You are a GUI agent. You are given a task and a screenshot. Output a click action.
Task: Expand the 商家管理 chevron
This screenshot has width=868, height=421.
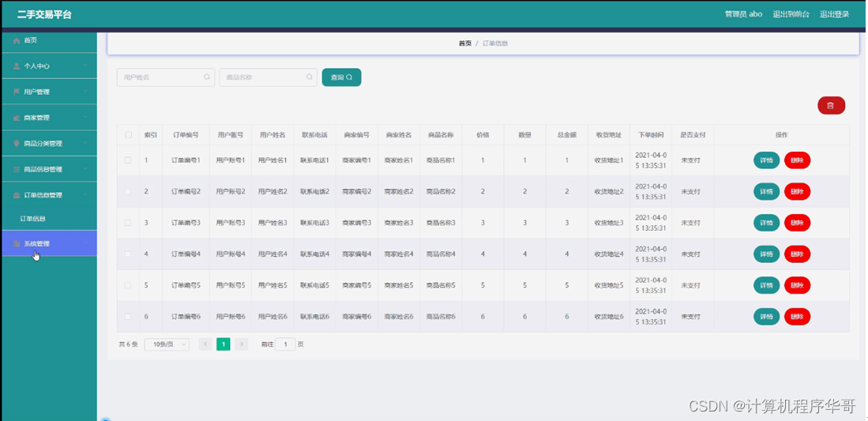click(x=85, y=118)
